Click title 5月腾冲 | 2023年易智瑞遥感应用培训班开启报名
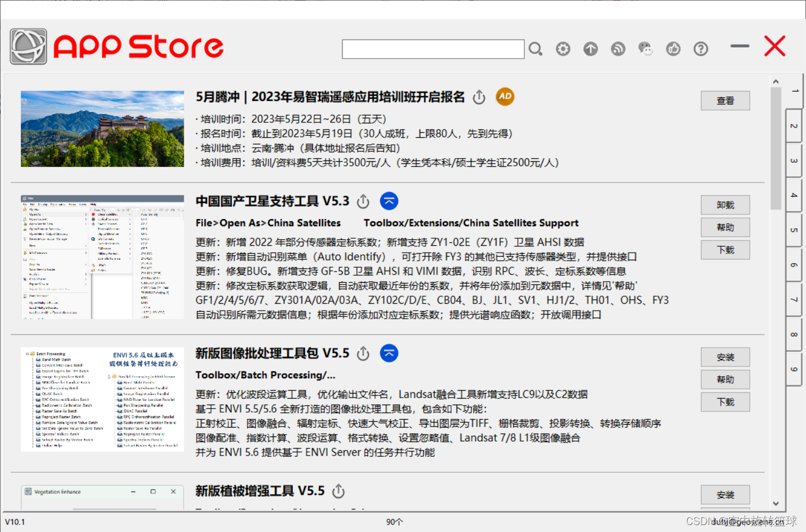 click(x=331, y=97)
